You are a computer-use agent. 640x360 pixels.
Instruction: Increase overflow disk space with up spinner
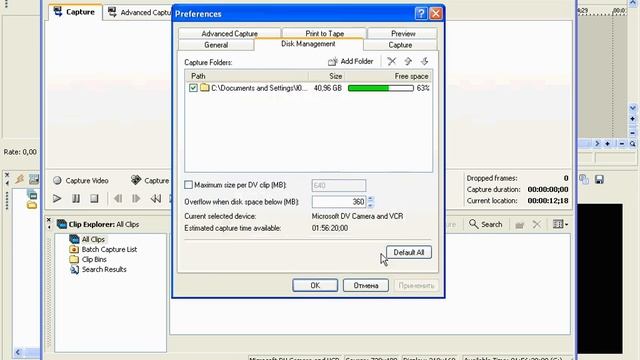[371, 199]
